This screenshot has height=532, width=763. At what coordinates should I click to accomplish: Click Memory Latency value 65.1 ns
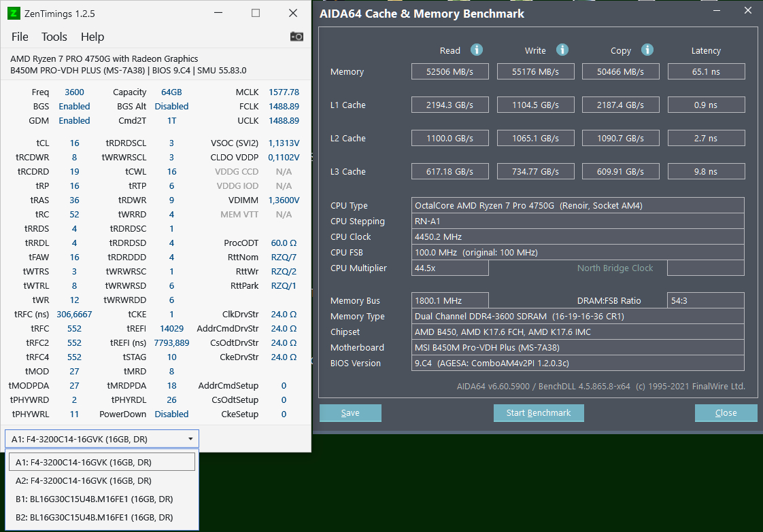tap(707, 71)
